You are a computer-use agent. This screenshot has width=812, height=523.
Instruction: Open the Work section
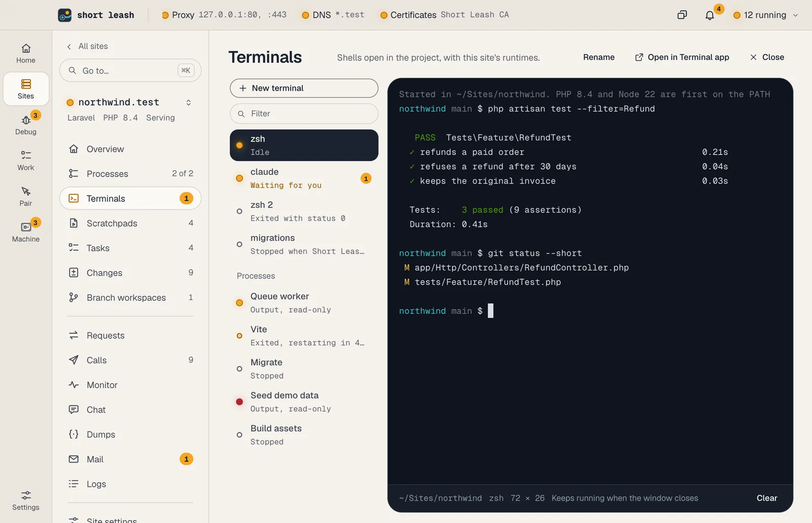[x=26, y=161]
